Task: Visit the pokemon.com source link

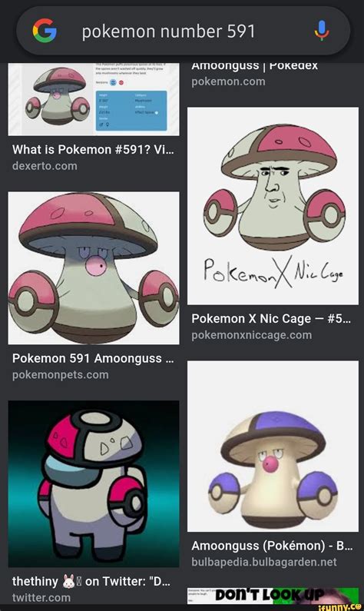Action: click(228, 81)
